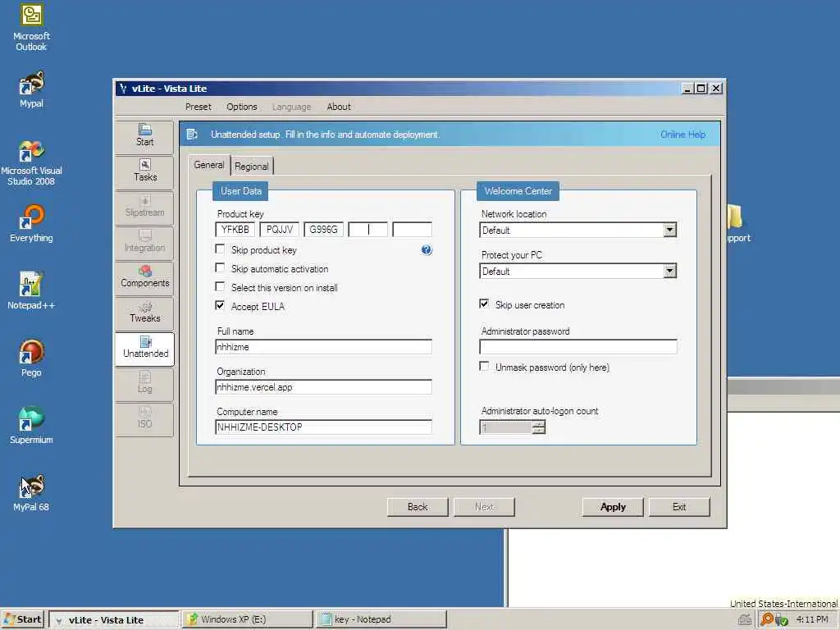Expand the Network location dropdown
This screenshot has height=630, width=840.
pos(669,231)
